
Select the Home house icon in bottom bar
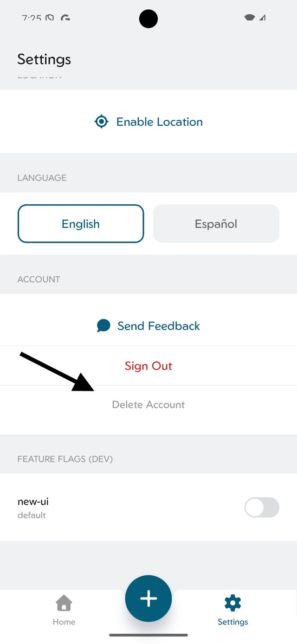tap(64, 602)
